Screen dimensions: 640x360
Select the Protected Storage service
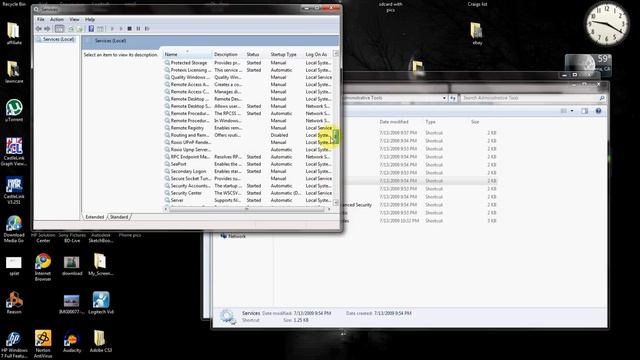tap(248, 63)
